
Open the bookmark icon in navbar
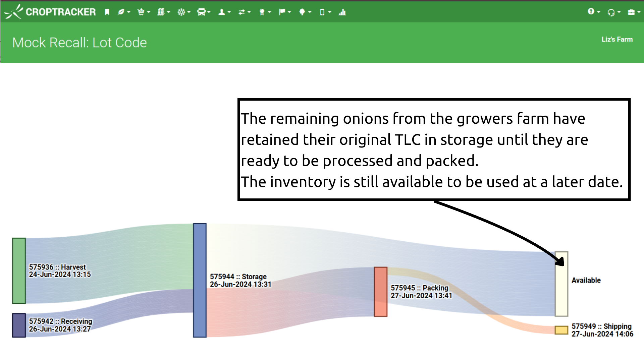(x=107, y=12)
